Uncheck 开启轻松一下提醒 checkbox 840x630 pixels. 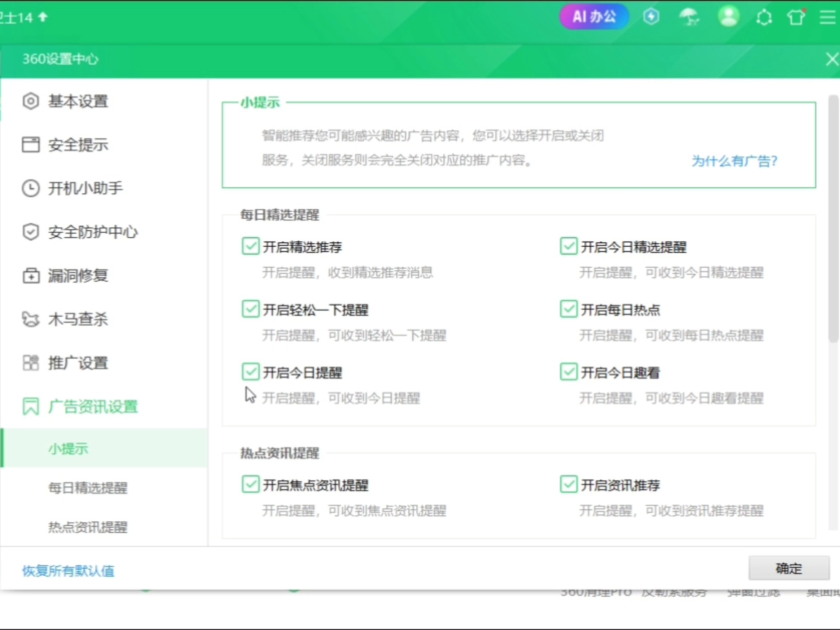pos(250,309)
